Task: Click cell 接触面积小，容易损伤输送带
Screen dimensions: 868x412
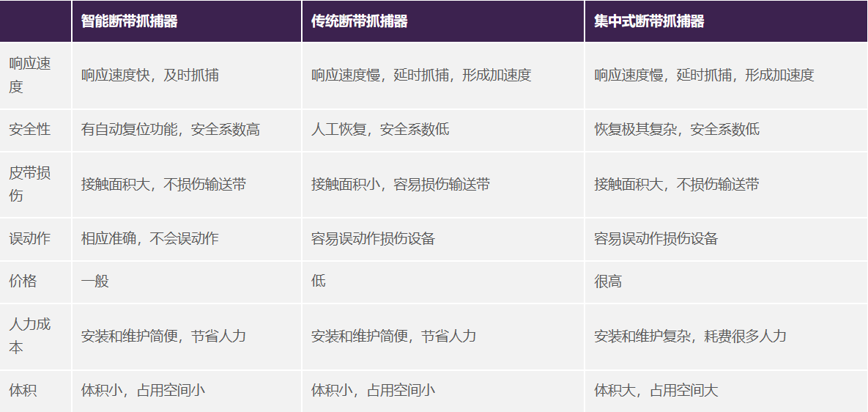Action: 443,185
